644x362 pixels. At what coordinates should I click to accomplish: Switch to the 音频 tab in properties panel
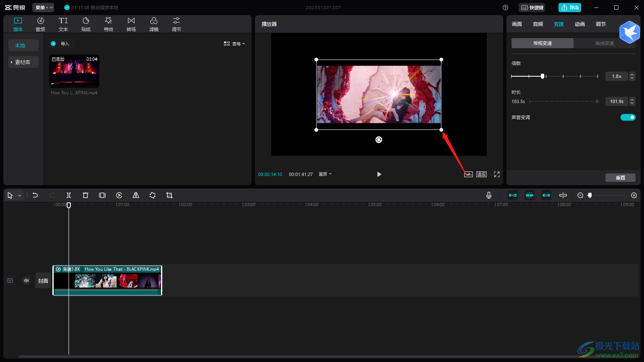538,24
